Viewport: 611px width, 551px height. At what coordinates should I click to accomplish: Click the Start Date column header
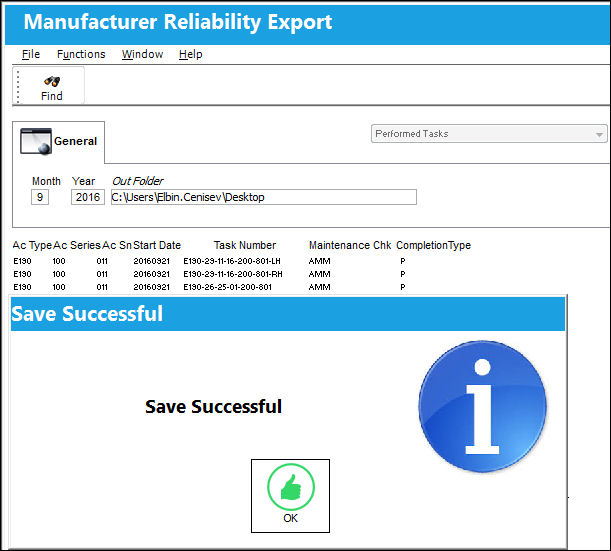[157, 245]
